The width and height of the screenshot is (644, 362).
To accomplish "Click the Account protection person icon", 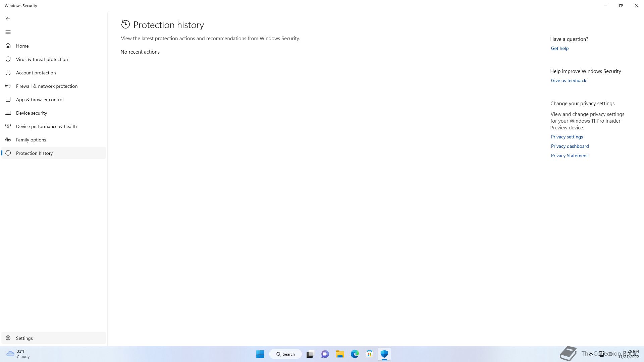I will pos(8,72).
